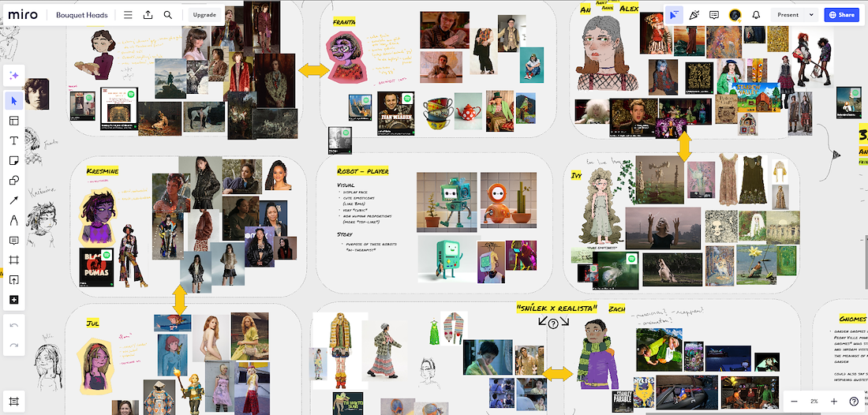Viewport: 868px width, 415px height.
Task: Open the Shapes tool
Action: click(x=14, y=181)
